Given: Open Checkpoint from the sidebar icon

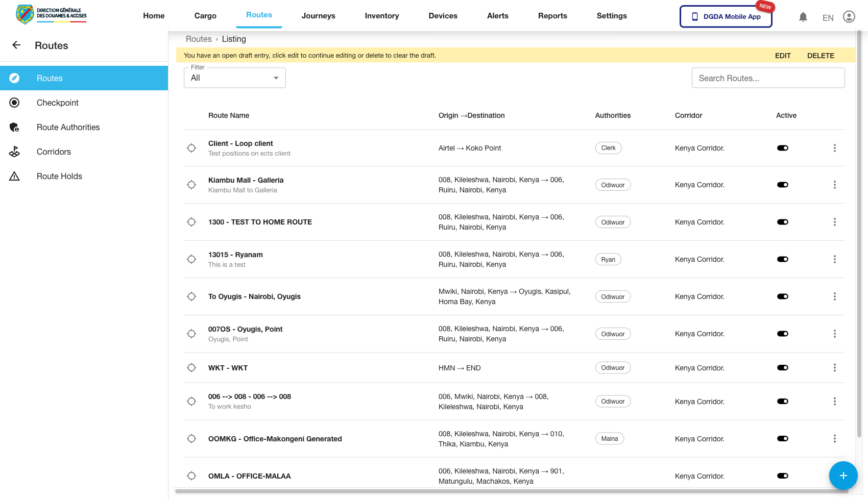Looking at the screenshot, I should (x=14, y=103).
